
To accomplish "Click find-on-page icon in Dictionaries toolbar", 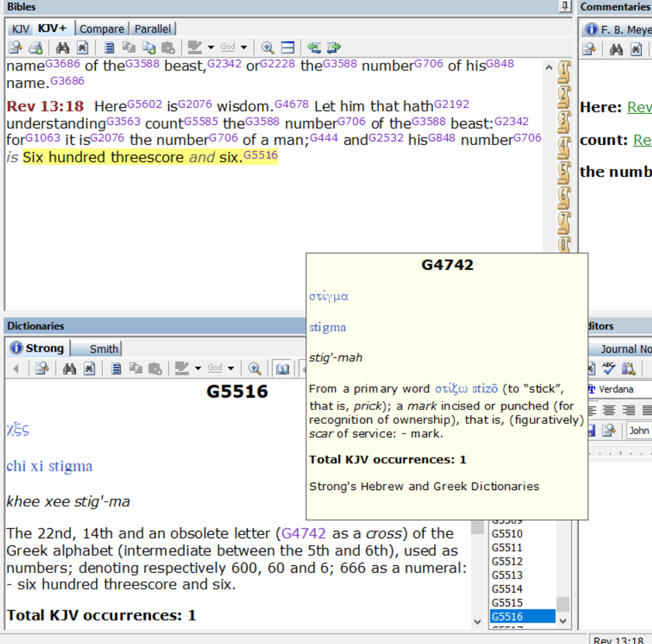I will click(x=90, y=368).
